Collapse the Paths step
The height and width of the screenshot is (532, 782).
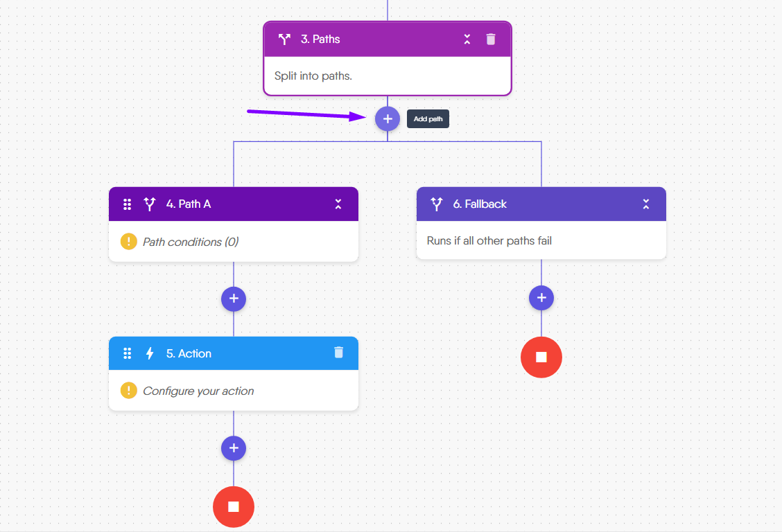coord(467,39)
